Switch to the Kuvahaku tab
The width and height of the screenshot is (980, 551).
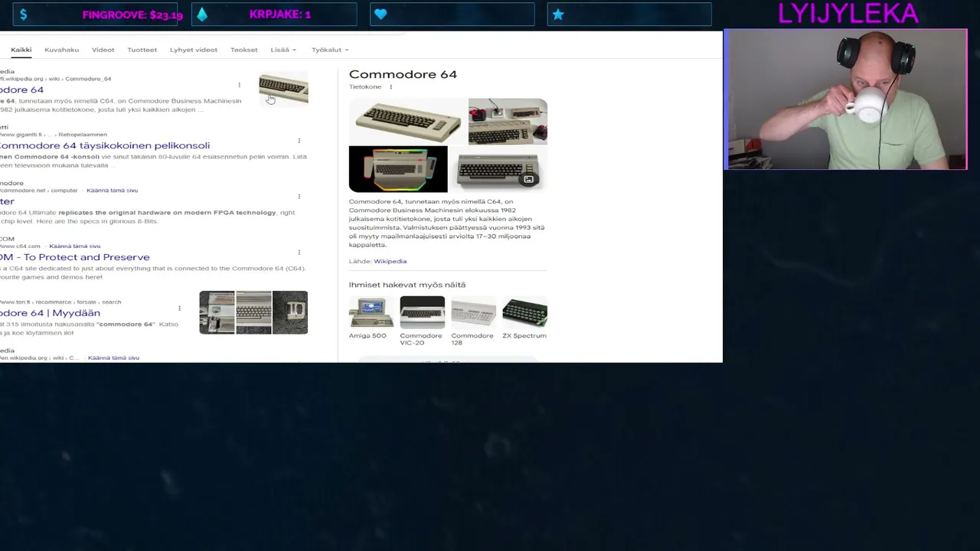(x=61, y=50)
